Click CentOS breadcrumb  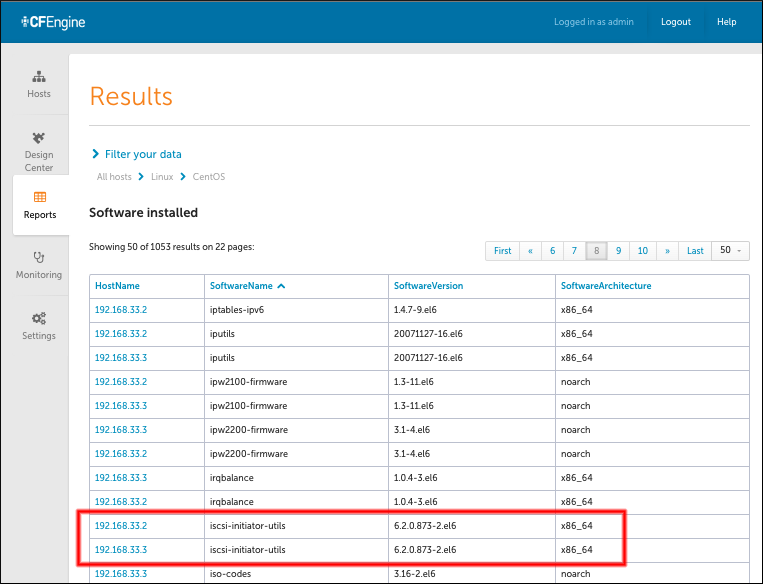209,177
